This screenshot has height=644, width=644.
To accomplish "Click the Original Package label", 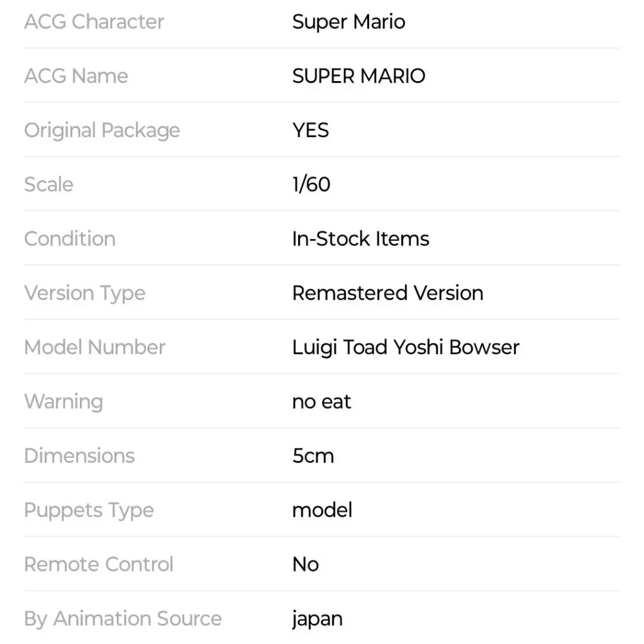I will pos(102,131).
